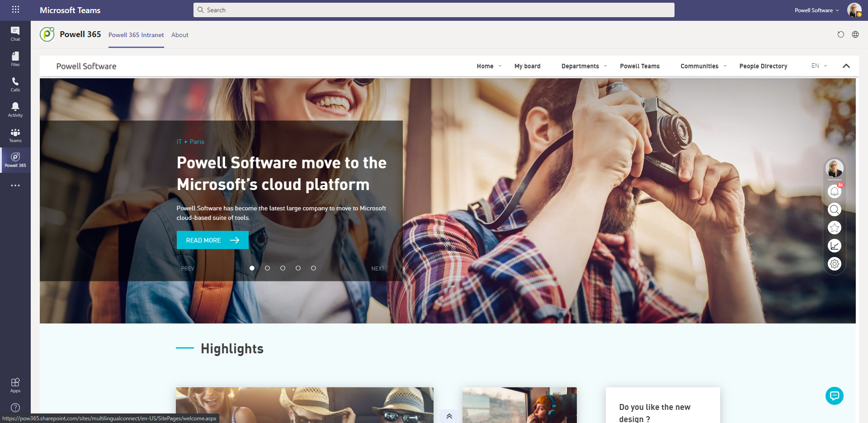Open Calls in the left rail
The height and width of the screenshot is (423, 868).
15,84
